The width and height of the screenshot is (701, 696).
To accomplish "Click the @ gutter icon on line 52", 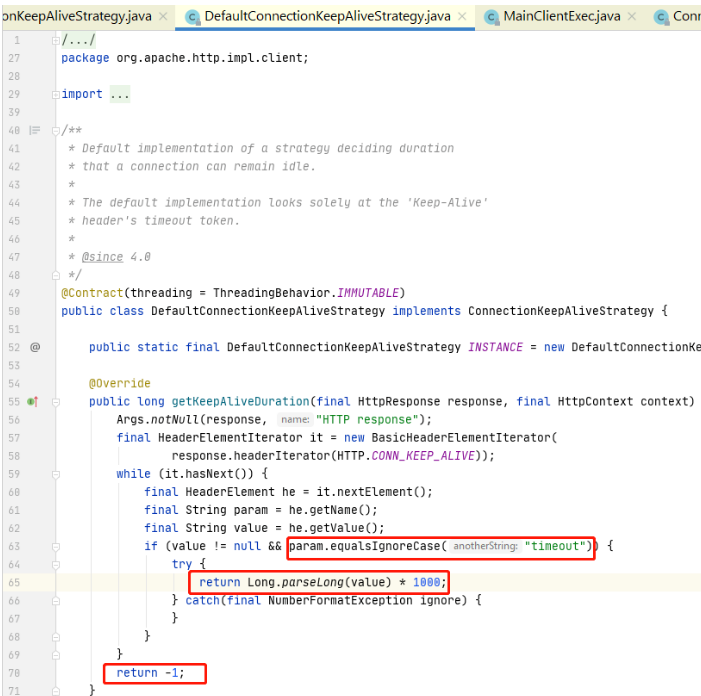I will tap(35, 347).
